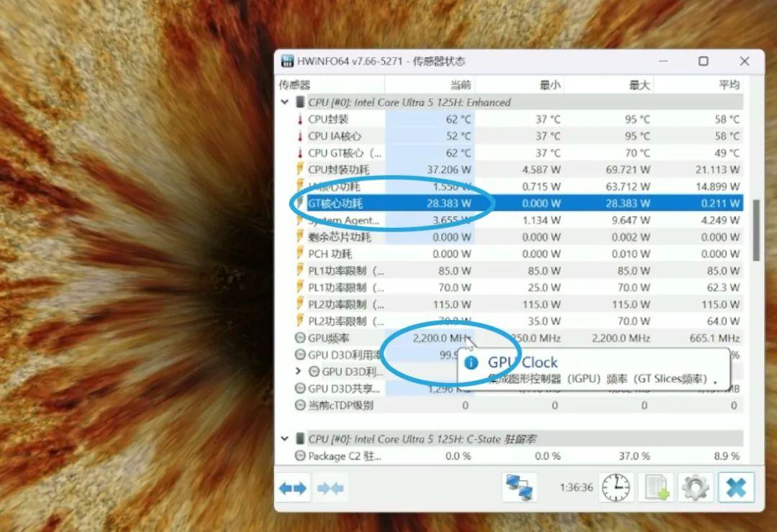Click the chip icon of the C-State 驻留率 group
The width and height of the screenshot is (777, 532).
(300, 439)
